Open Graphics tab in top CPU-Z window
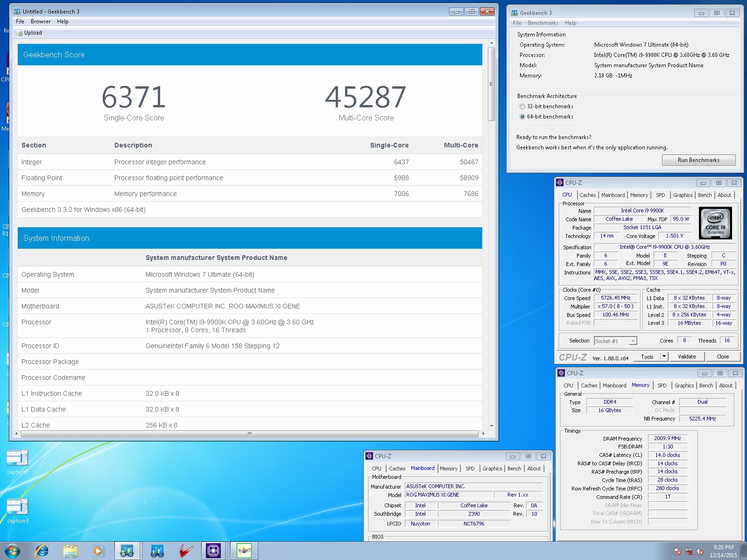Image resolution: width=747 pixels, height=560 pixels. pos(683,195)
